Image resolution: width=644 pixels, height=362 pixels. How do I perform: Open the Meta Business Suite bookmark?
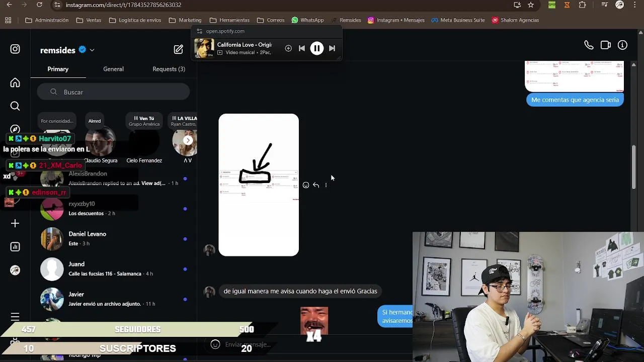(458, 20)
